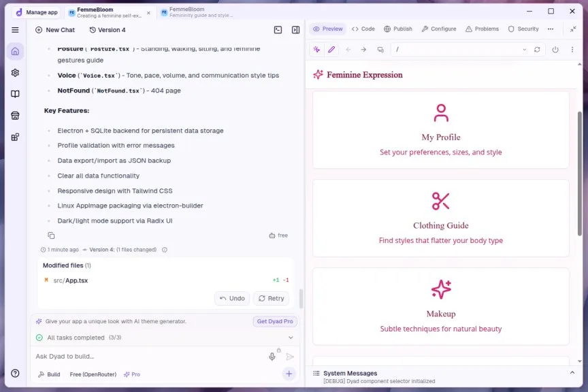Screen dimensions: 588x392
Task: Click the Get Dyad Pro button
Action: [x=275, y=321]
